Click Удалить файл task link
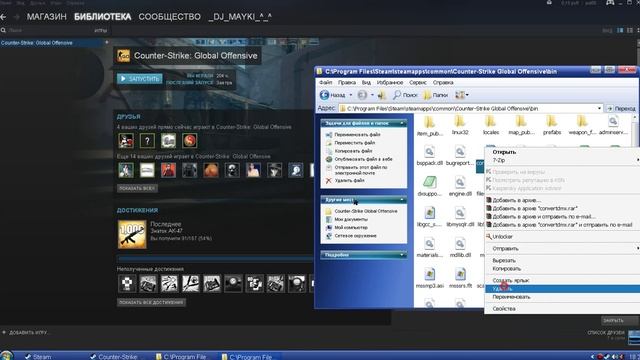The height and width of the screenshot is (360, 640). [x=349, y=180]
